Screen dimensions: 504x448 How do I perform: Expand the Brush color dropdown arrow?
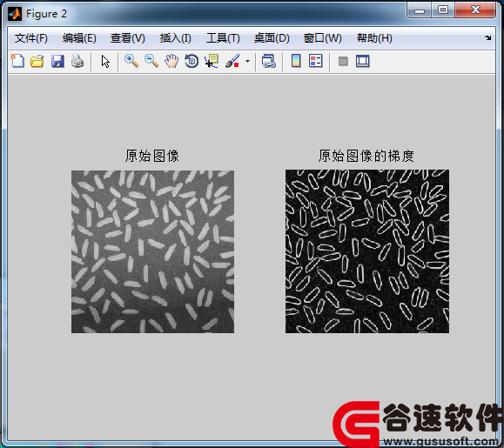click(x=247, y=61)
